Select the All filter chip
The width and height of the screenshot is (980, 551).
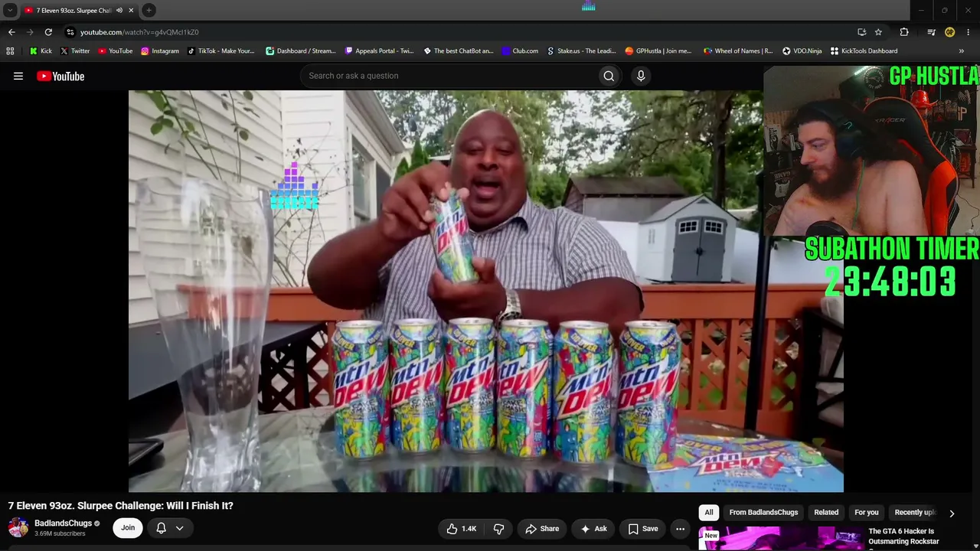coord(709,513)
